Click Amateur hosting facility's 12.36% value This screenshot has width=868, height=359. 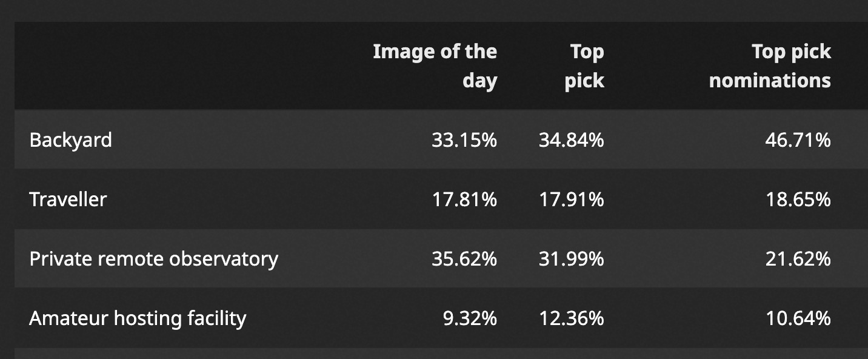pos(572,318)
